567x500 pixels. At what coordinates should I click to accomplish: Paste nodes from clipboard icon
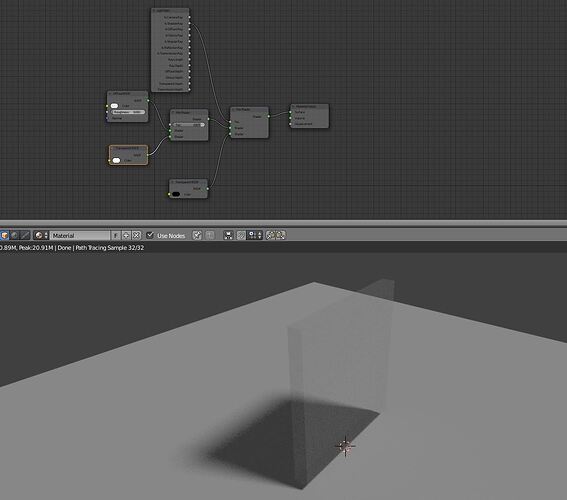coord(281,235)
